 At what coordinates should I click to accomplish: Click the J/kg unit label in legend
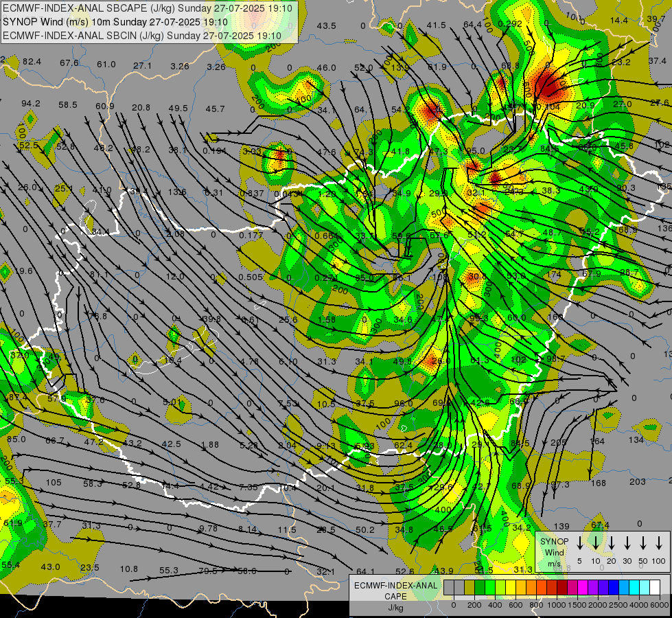[x=395, y=608]
